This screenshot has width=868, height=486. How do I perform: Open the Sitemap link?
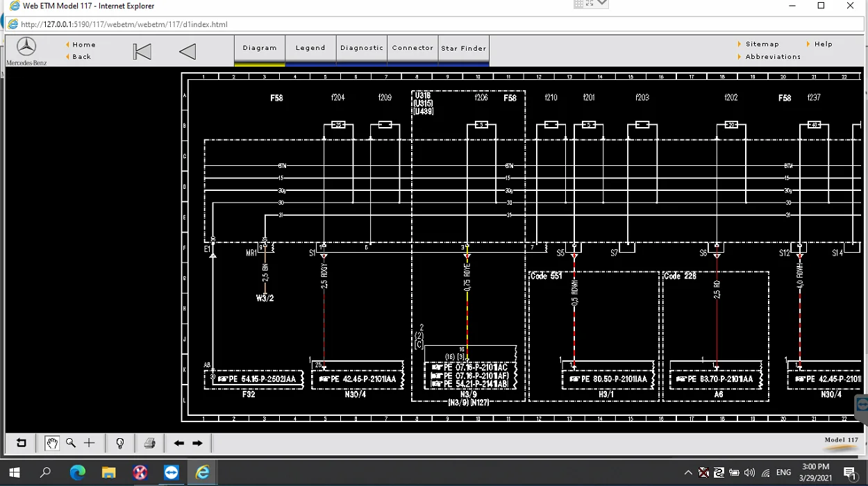tap(762, 44)
